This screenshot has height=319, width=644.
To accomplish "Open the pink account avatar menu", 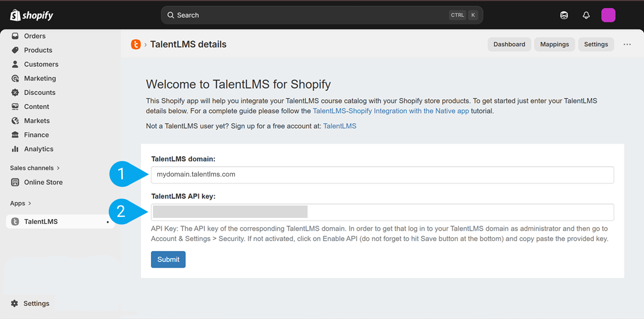I will (x=608, y=15).
